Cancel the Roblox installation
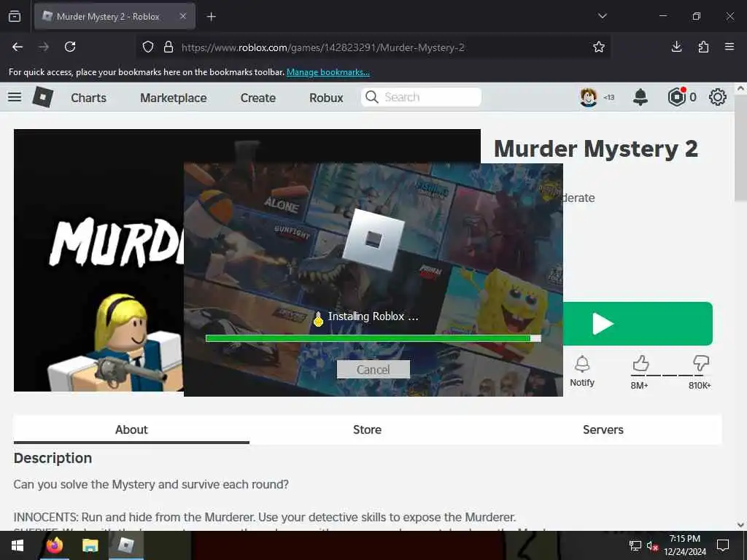747x560 pixels. coord(373,370)
